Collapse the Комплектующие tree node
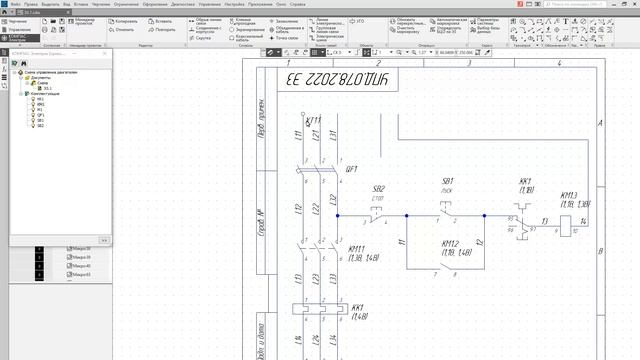 pos(21,93)
